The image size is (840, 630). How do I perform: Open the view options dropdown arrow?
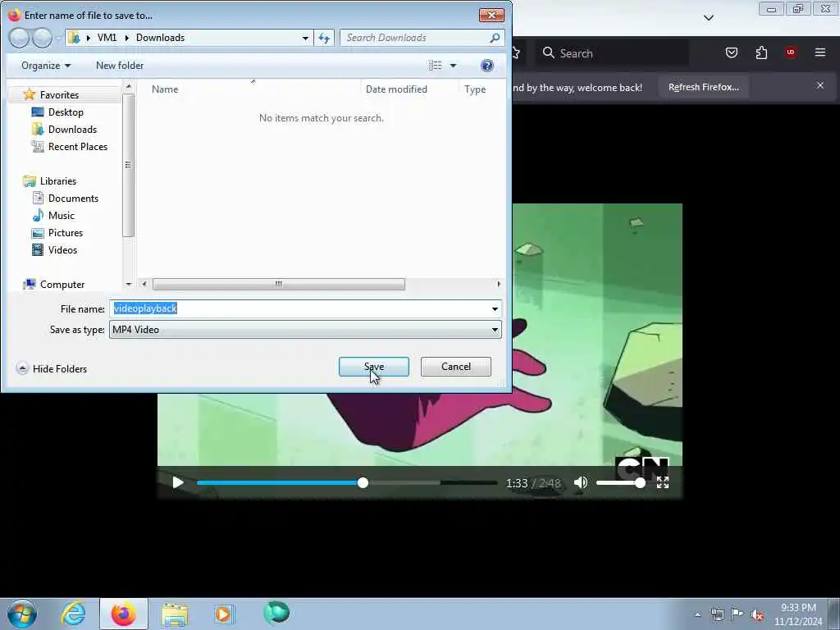453,66
